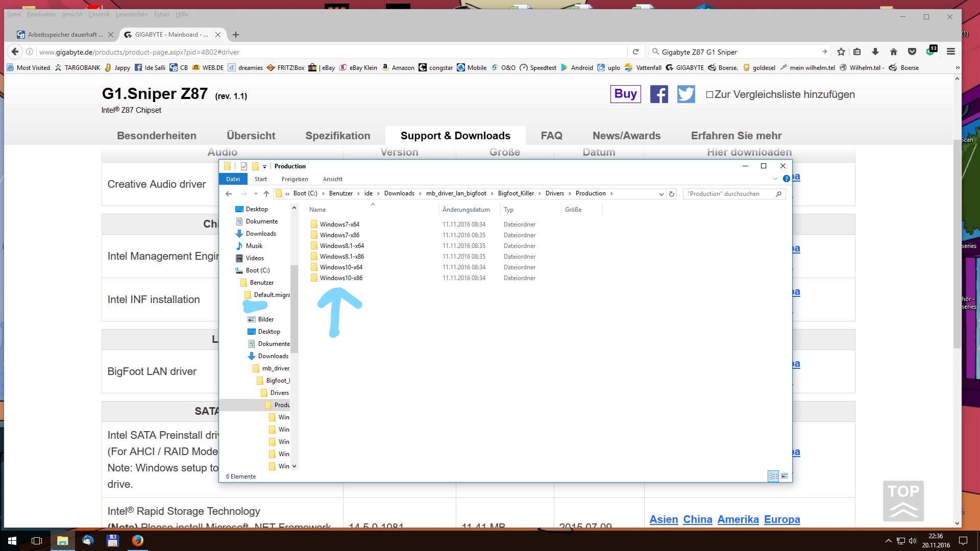The height and width of the screenshot is (551, 980).
Task: Click the Europa download link
Action: coord(781,519)
